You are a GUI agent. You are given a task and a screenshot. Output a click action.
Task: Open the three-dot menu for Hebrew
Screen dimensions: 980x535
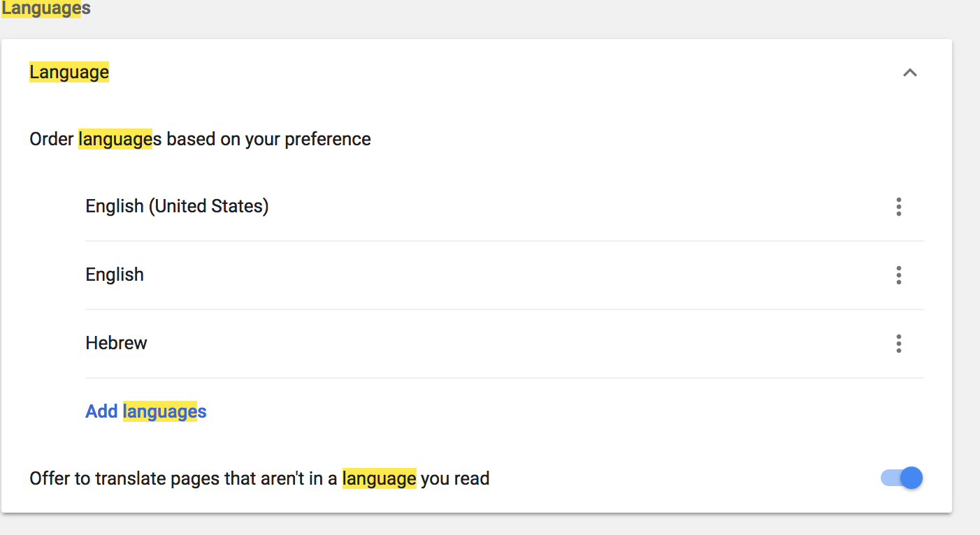tap(899, 344)
